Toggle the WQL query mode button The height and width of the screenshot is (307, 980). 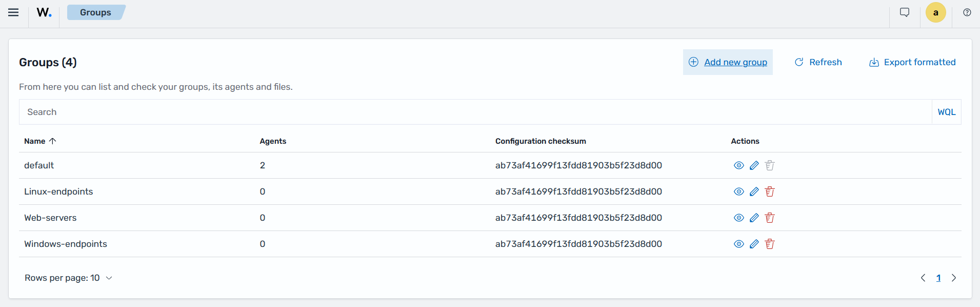[947, 112]
